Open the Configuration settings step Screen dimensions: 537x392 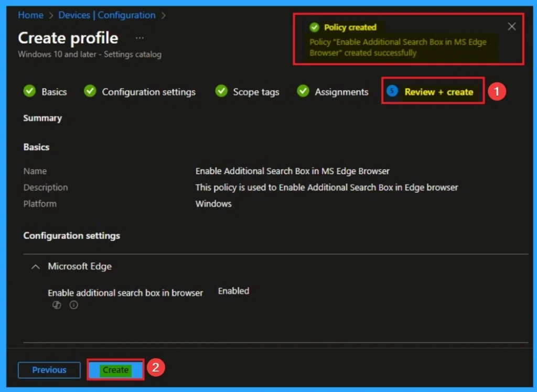tap(139, 91)
